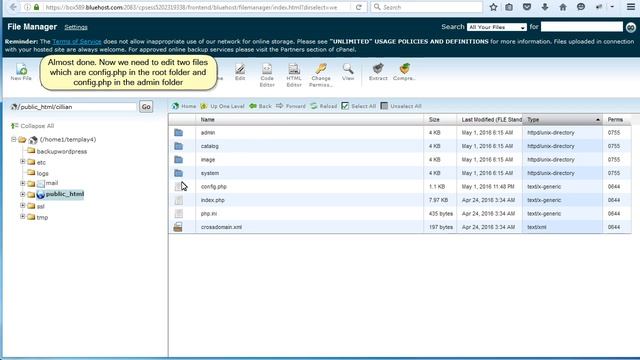Select the config.php file name
Viewport: 640px width, 360px height.
pos(213,187)
